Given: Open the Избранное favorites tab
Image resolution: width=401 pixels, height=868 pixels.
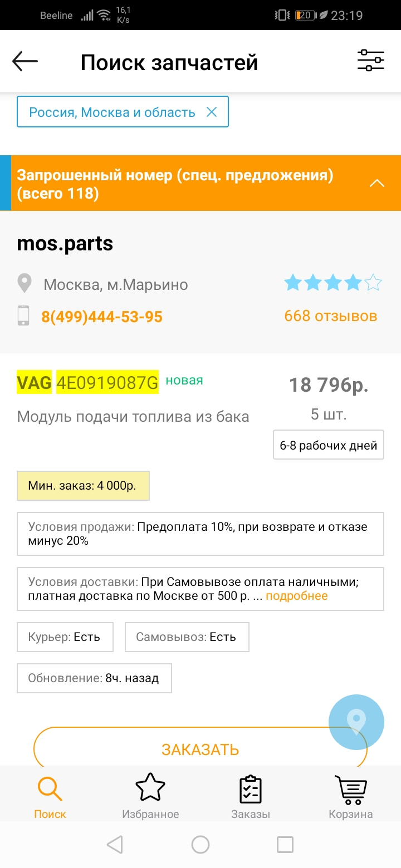Looking at the screenshot, I should point(150,797).
